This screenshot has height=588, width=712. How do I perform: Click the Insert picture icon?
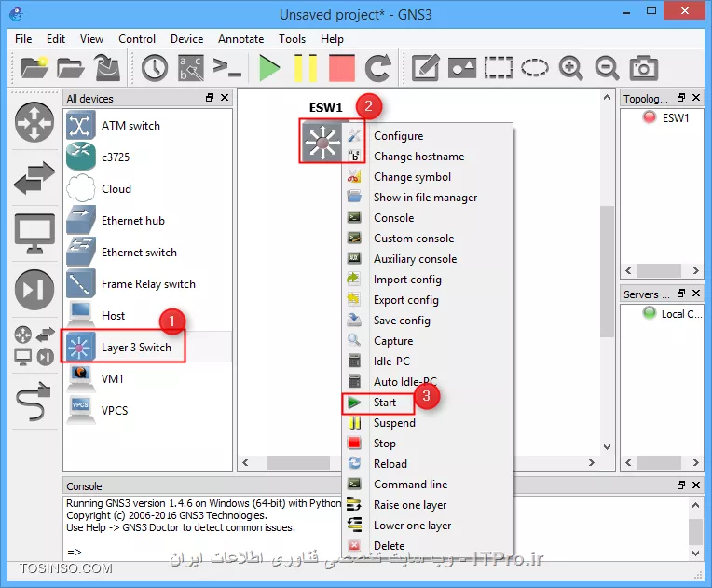462,68
